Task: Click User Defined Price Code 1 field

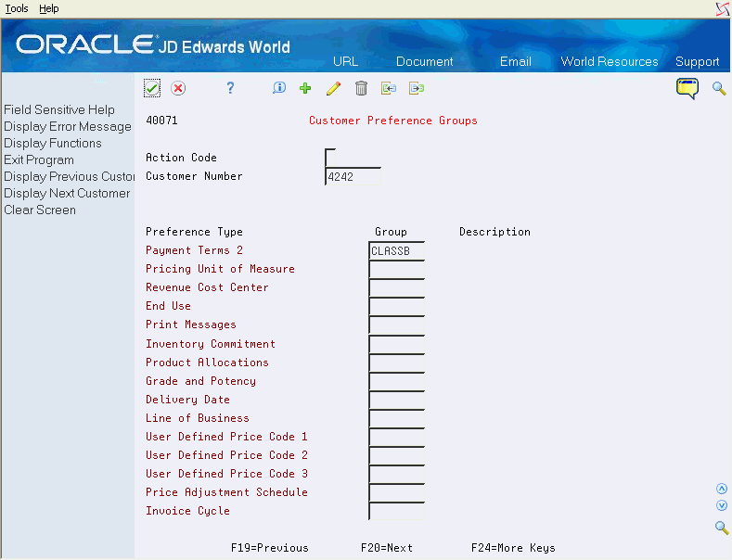Action: (x=397, y=438)
